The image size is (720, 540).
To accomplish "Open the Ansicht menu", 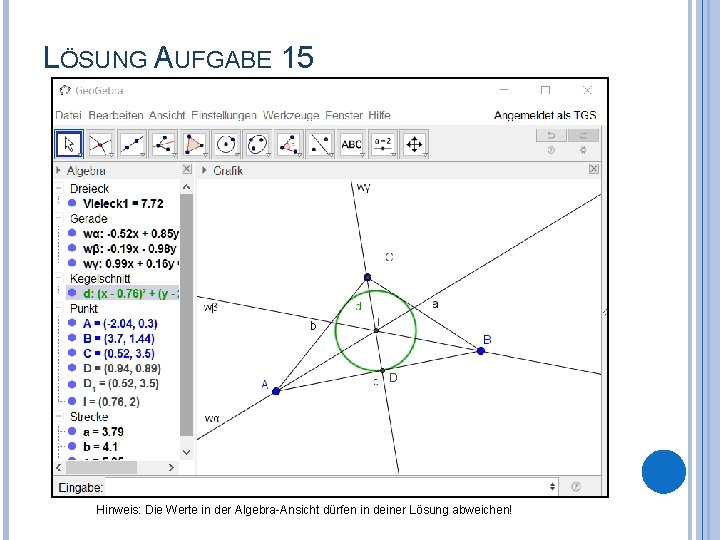I will [x=167, y=115].
